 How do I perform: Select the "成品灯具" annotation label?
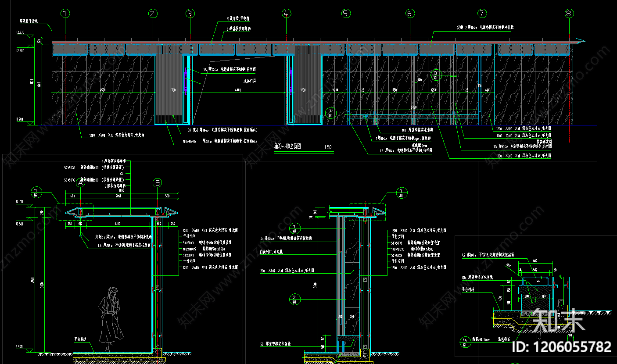(250, 81)
